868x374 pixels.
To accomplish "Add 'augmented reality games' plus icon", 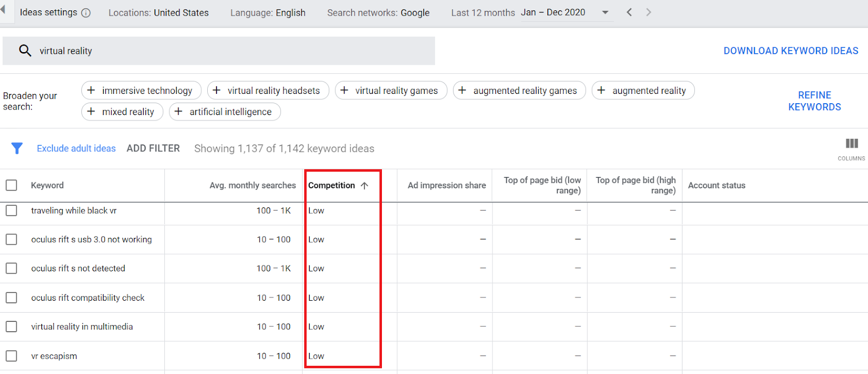I will (462, 90).
